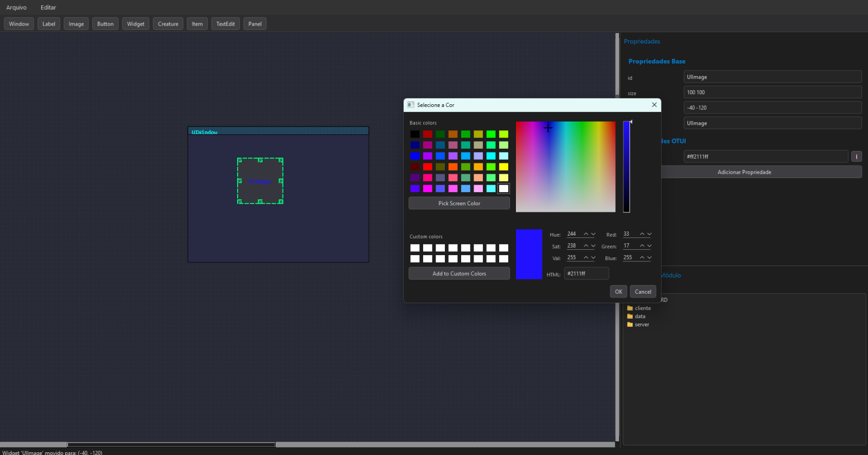Viewport: 868px width, 455px height.
Task: Pick the white basic color swatch
Action: tap(503, 188)
